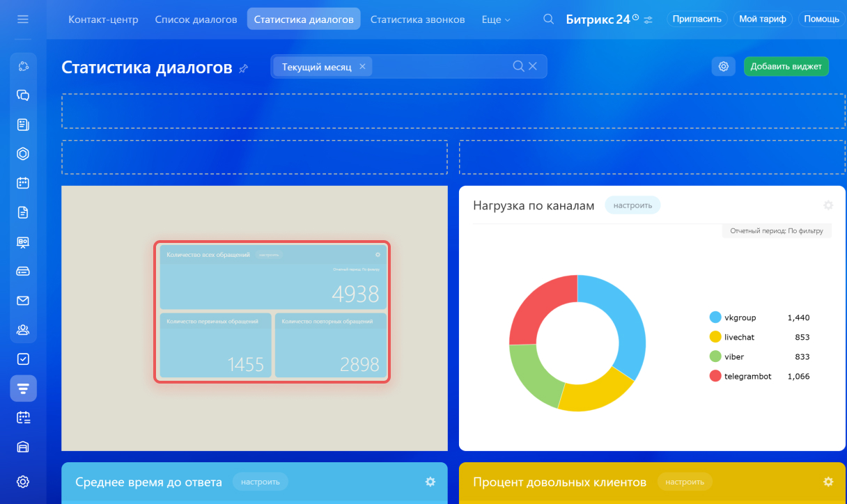Screen dimensions: 847x504
Task: Click the search magnifier in top bar
Action: 549,19
